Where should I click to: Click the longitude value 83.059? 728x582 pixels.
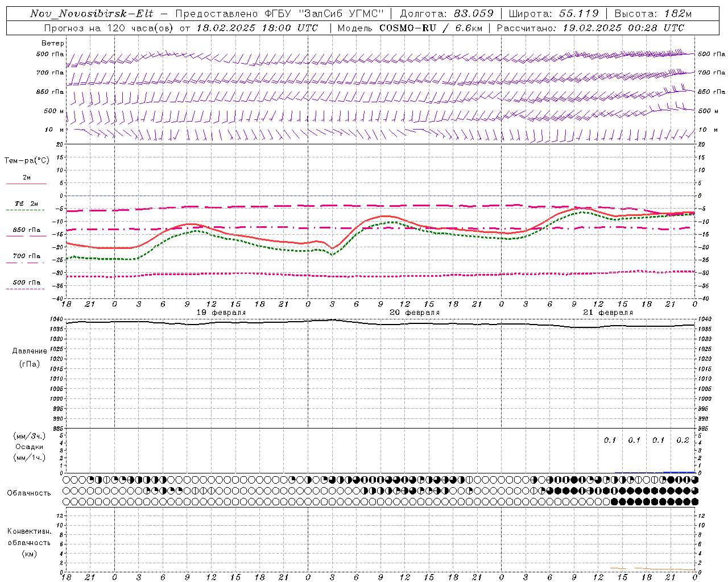473,14
